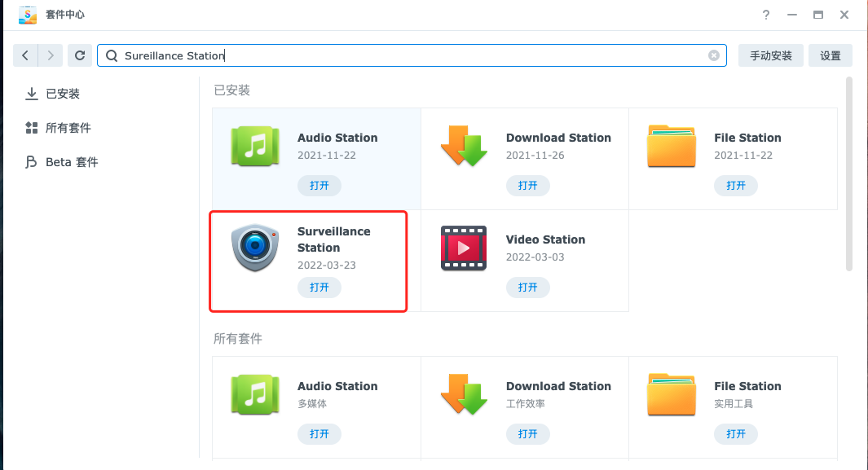Image resolution: width=868 pixels, height=470 pixels.
Task: Refresh the package list
Action: pos(80,55)
